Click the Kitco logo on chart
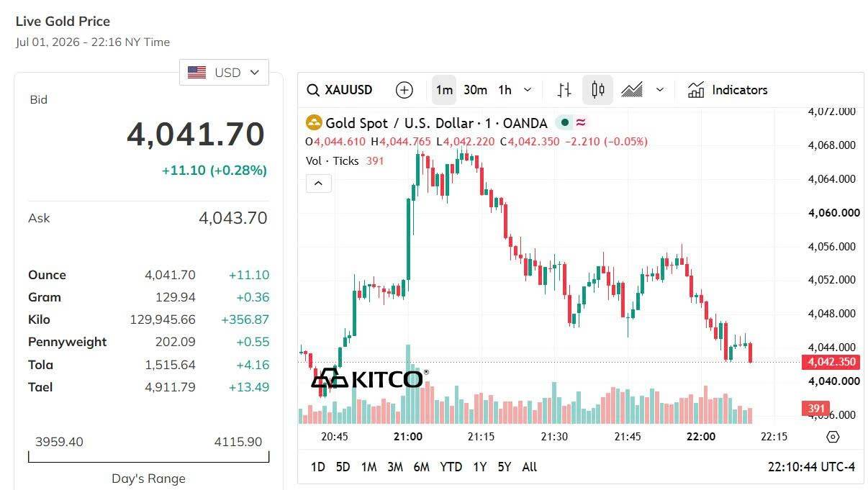 click(x=369, y=378)
